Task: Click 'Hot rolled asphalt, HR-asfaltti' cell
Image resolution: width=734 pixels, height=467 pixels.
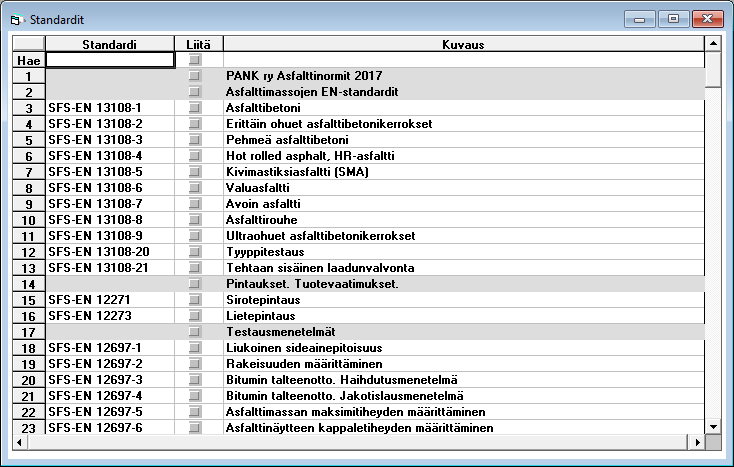Action: pos(464,155)
